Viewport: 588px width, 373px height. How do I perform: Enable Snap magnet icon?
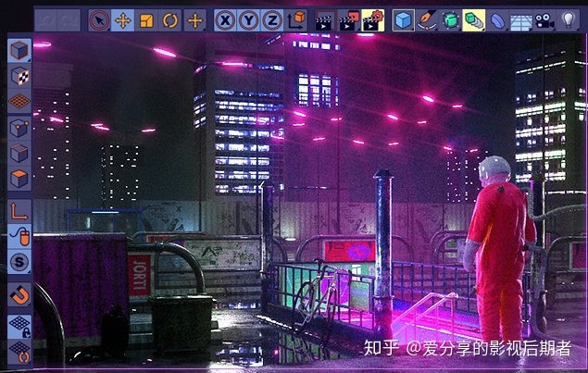(x=19, y=294)
